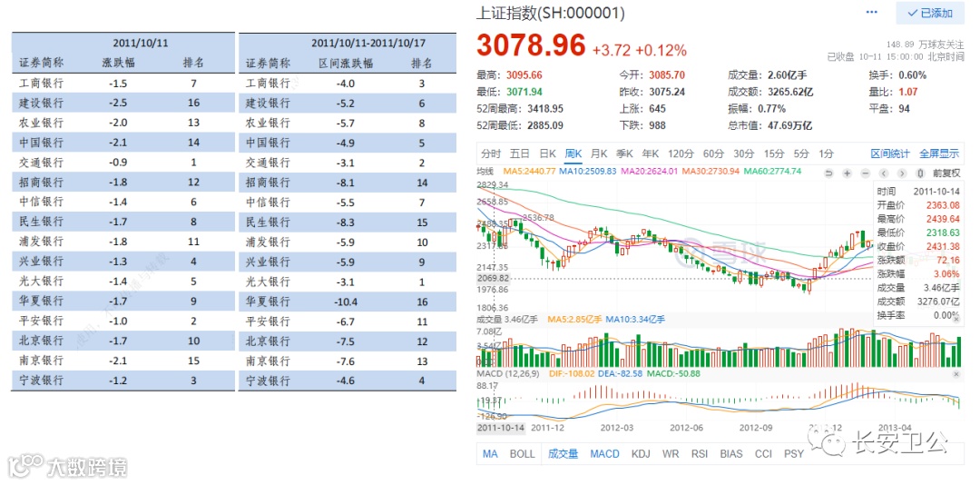Screen dimensions: 980x485
Task: Click the -10.4 区间涨跌幅 cell
Action: [x=345, y=302]
